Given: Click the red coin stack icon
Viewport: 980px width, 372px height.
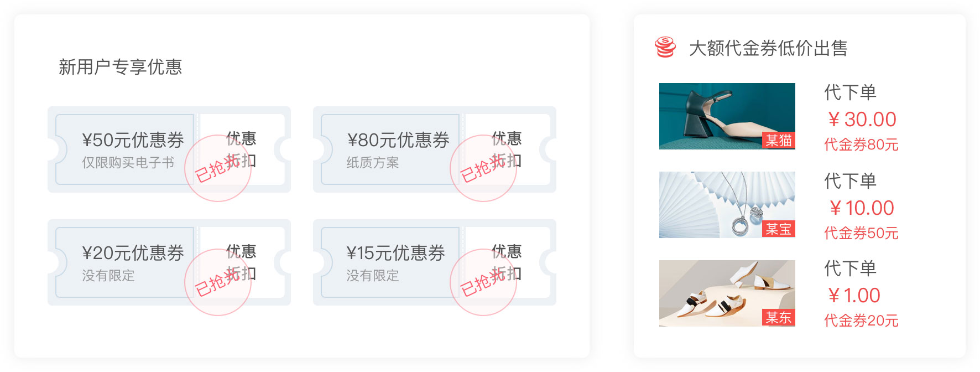Looking at the screenshot, I should [x=665, y=47].
